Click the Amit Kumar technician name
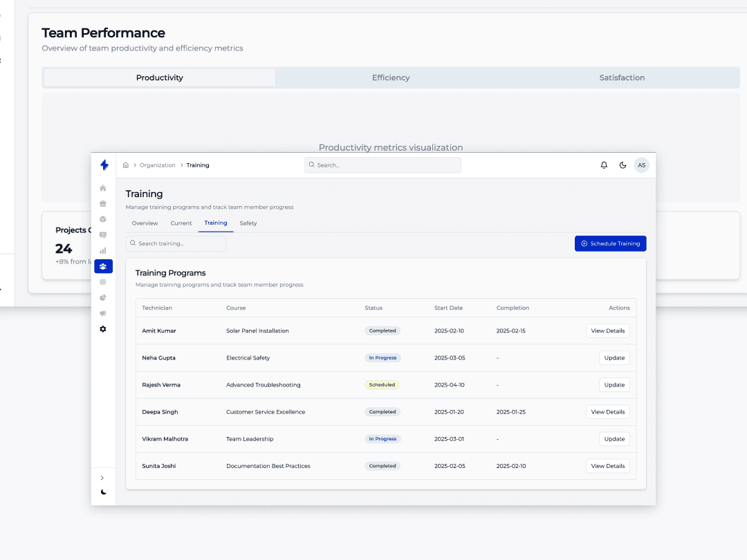The width and height of the screenshot is (747, 560). point(158,331)
